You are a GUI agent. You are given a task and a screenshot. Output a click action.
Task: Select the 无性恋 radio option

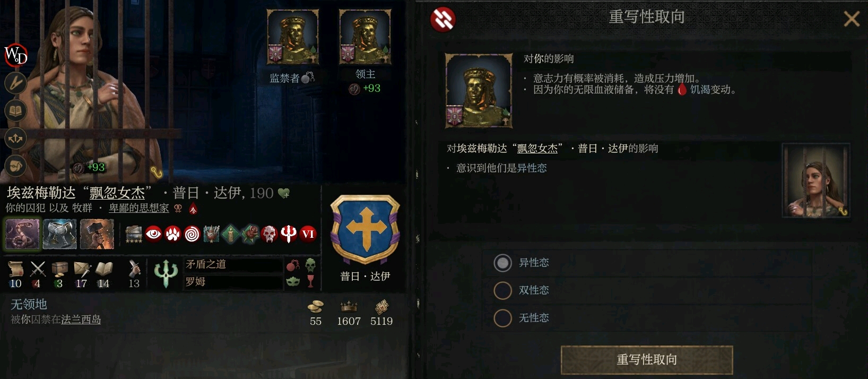[x=502, y=318]
